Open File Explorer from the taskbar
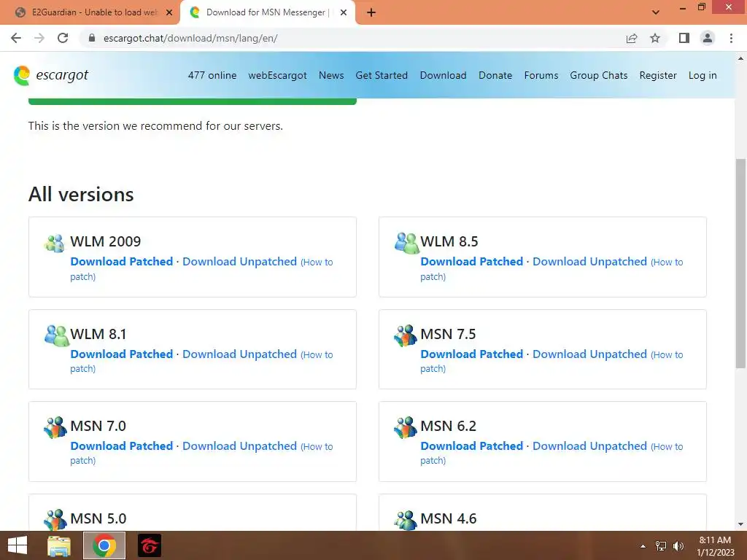Viewport: 747px width, 560px height. point(60,545)
